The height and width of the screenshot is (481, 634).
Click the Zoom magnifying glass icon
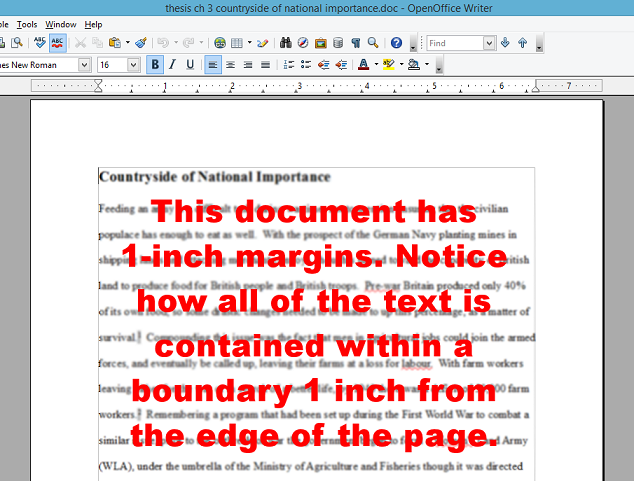(x=373, y=42)
